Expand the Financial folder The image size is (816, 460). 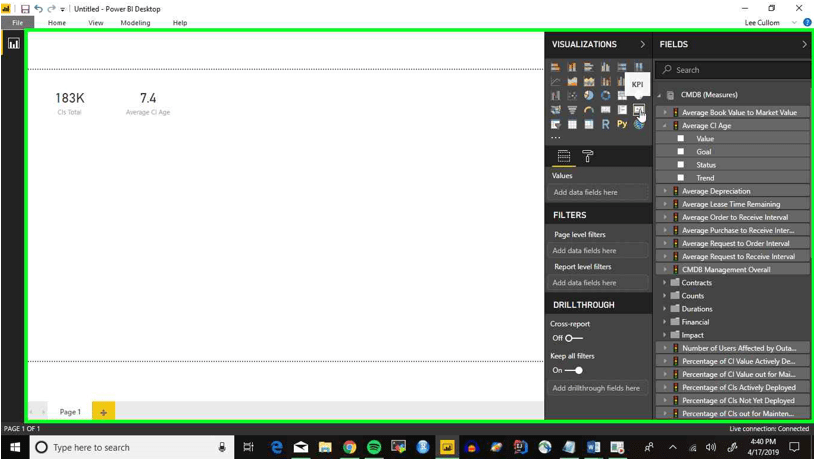pyautogui.click(x=665, y=322)
